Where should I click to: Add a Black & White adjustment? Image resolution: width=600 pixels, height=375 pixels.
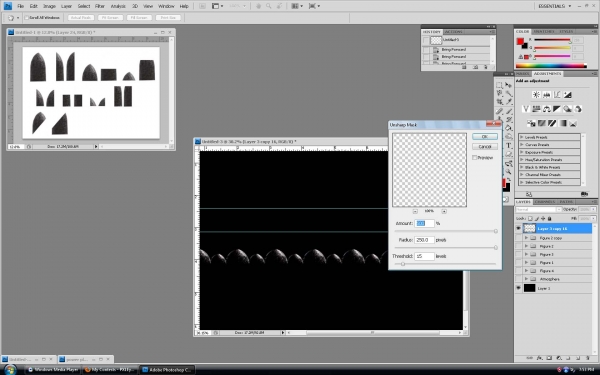click(x=557, y=109)
